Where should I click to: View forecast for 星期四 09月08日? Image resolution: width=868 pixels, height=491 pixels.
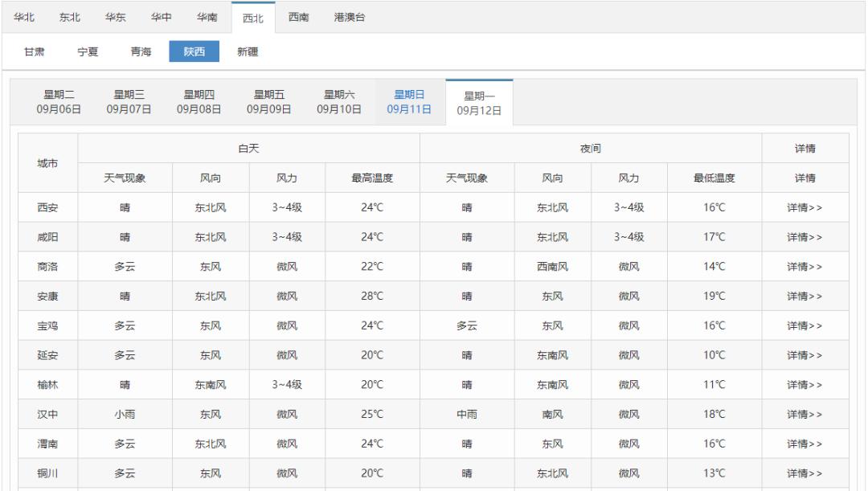click(199, 103)
